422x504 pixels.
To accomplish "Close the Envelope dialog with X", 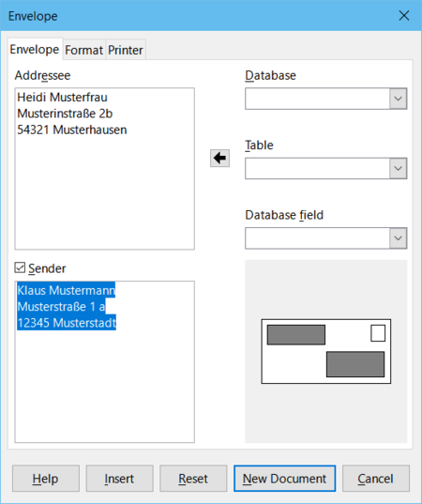I will click(403, 15).
